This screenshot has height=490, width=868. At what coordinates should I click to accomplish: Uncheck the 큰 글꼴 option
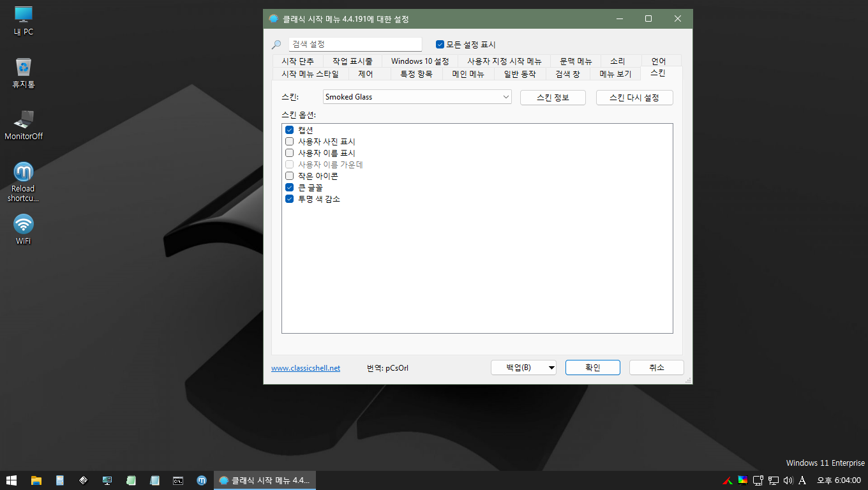pos(289,188)
